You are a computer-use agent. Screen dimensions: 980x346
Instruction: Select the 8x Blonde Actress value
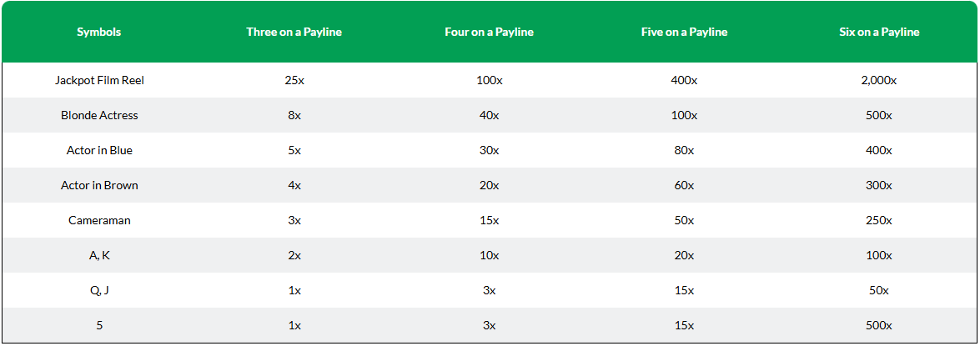(294, 116)
